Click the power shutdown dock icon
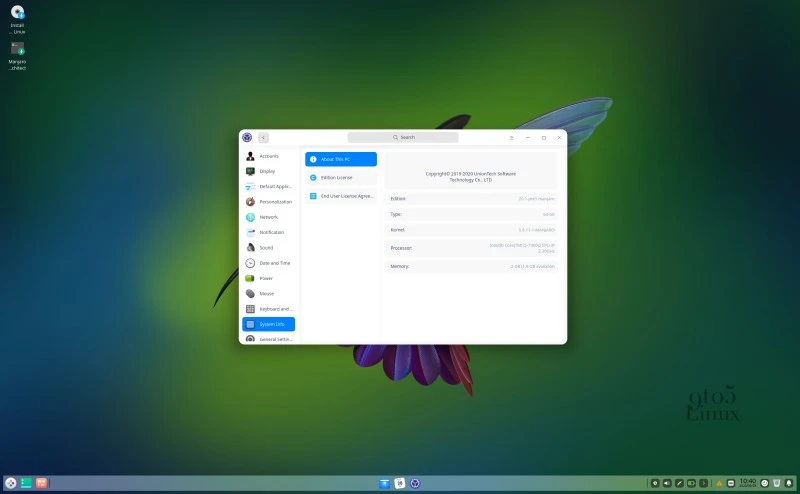 (x=765, y=483)
